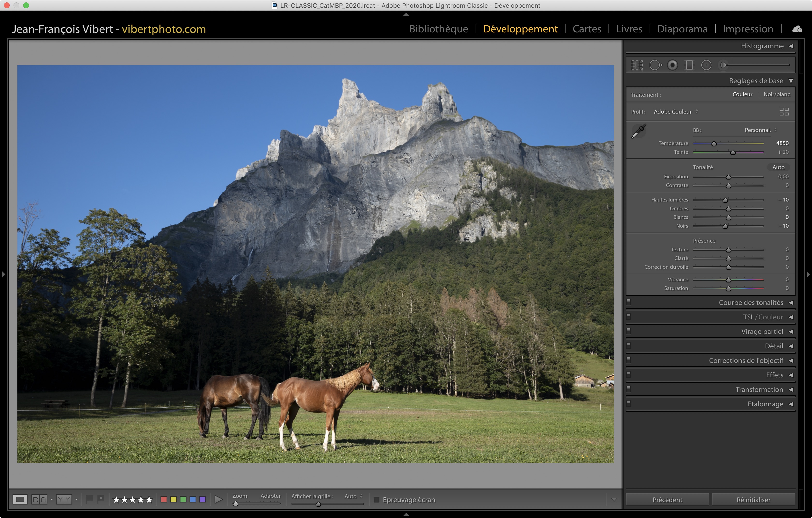The image size is (812, 518).
Task: Start the impromptu slideshow play button
Action: coord(218,499)
